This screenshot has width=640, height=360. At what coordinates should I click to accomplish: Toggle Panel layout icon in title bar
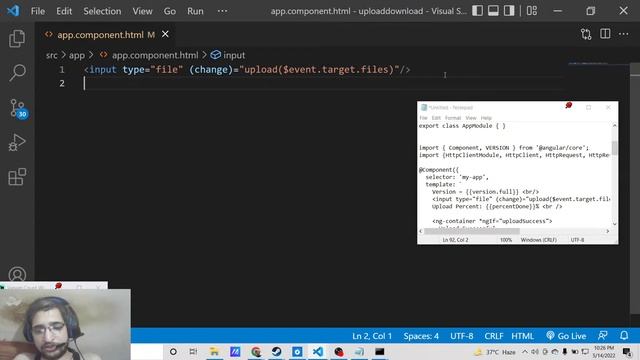click(x=493, y=11)
